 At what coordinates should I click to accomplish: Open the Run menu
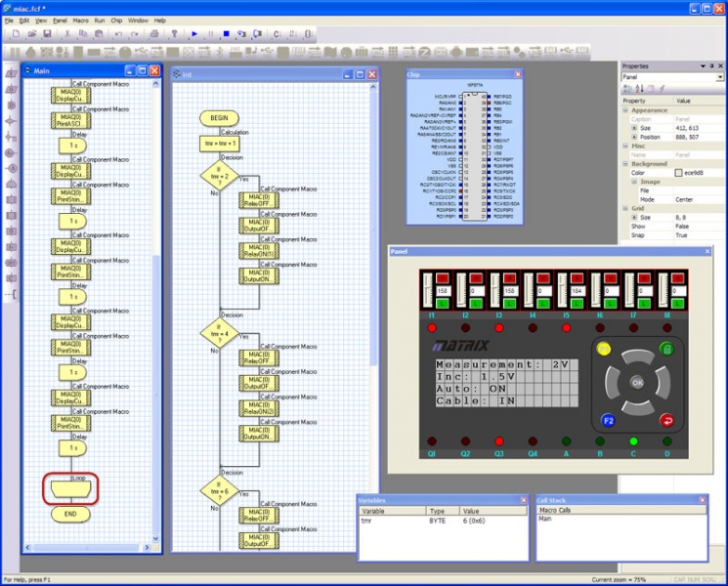click(x=100, y=21)
